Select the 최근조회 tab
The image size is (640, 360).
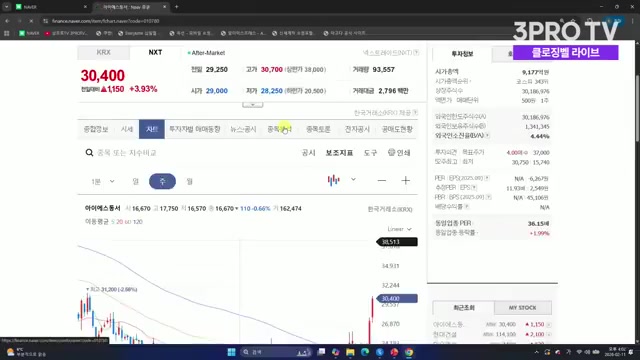pos(463,308)
